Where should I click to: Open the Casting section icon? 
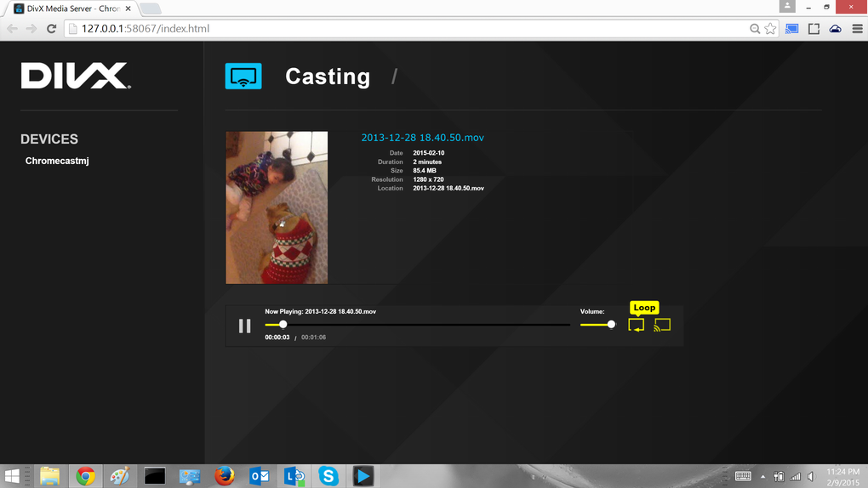pos(243,77)
